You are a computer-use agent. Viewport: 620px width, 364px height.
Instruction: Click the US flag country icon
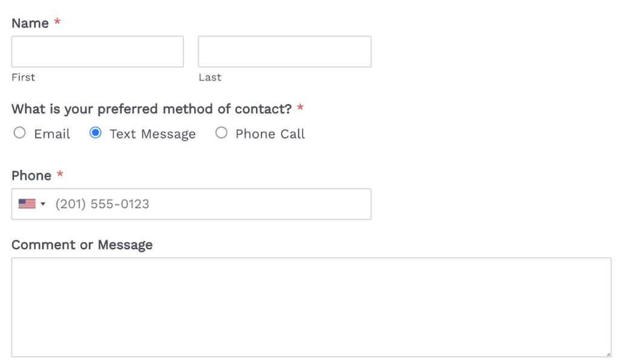tap(27, 204)
